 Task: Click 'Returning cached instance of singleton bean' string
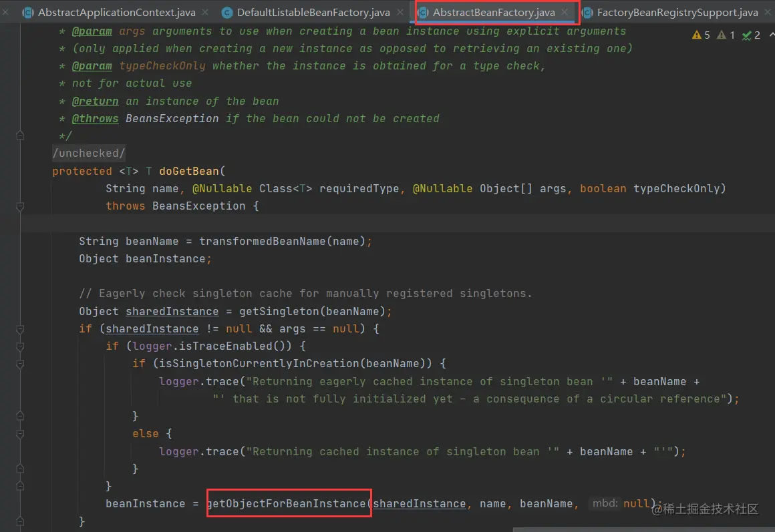coord(403,451)
